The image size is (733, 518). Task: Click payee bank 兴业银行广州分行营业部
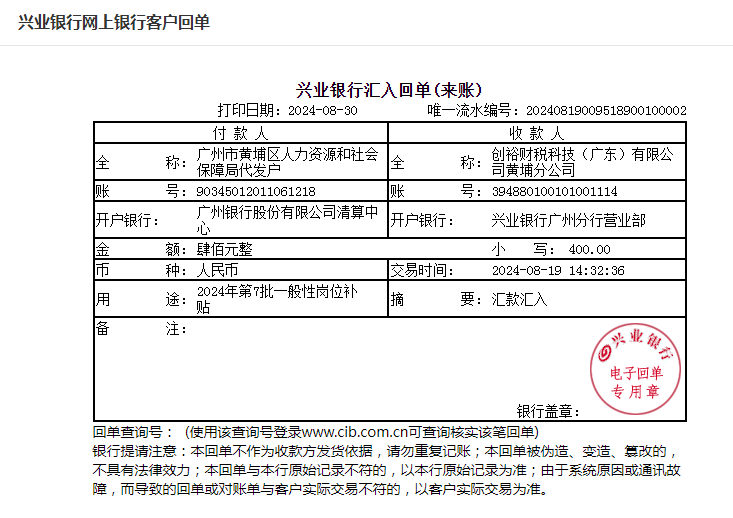click(x=568, y=220)
